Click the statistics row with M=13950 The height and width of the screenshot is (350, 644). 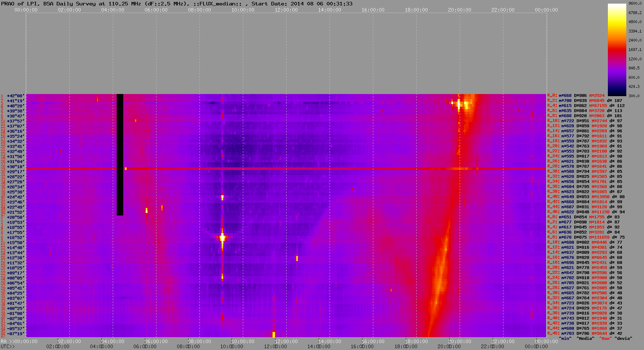(x=586, y=197)
